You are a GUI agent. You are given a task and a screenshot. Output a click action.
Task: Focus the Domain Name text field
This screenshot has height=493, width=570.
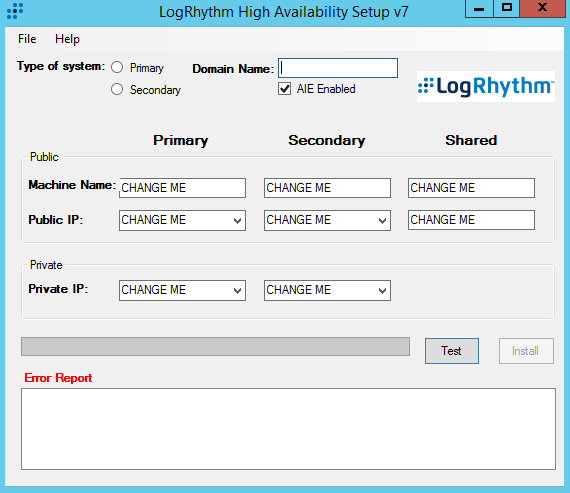338,68
